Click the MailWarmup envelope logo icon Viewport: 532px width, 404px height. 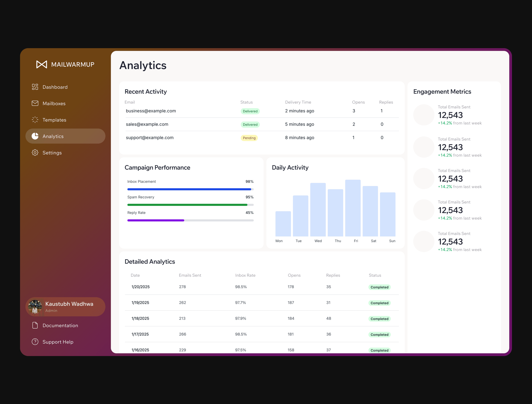click(x=42, y=64)
